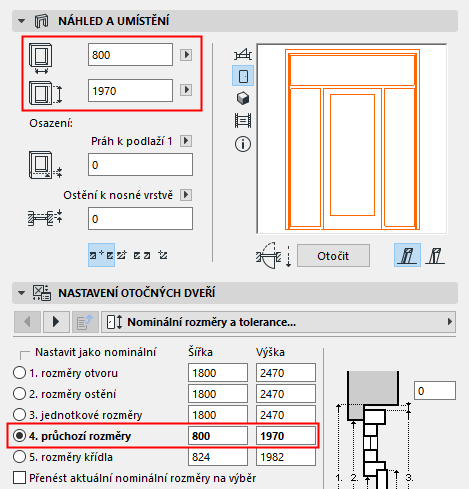The image size is (469, 489).
Task: Show the front elevation preview view
Action: [x=243, y=76]
